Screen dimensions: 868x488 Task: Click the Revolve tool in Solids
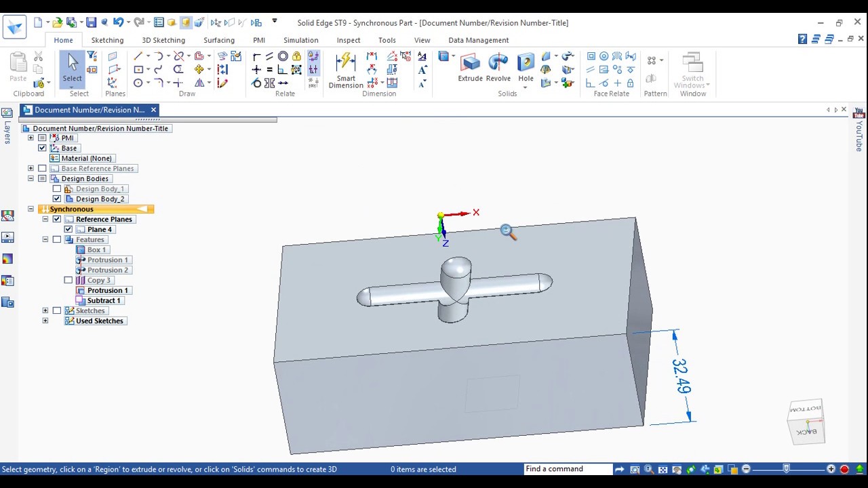point(498,68)
